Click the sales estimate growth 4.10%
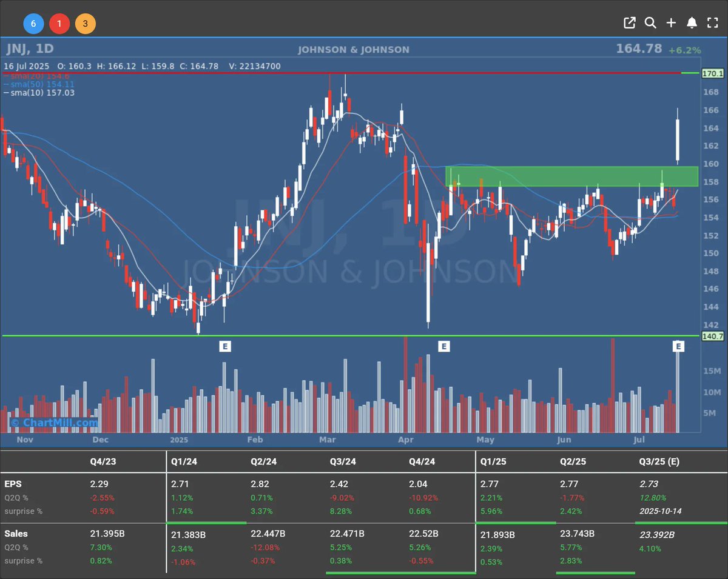The height and width of the screenshot is (579, 728). coord(650,549)
